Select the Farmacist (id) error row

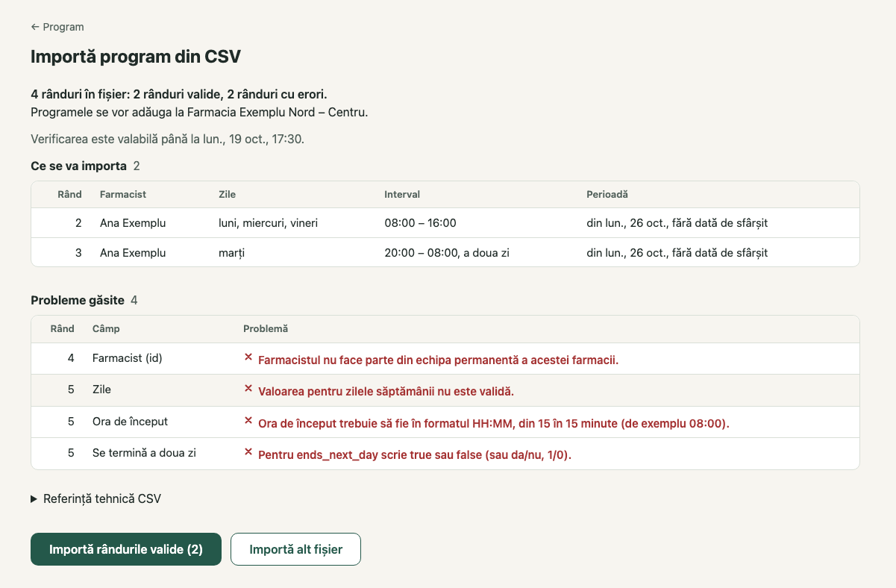click(445, 358)
